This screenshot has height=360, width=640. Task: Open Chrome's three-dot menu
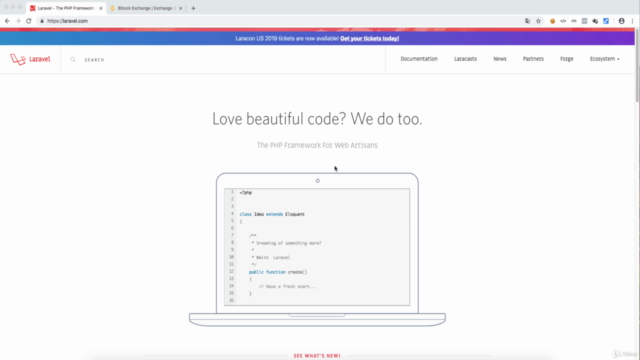[x=632, y=21]
